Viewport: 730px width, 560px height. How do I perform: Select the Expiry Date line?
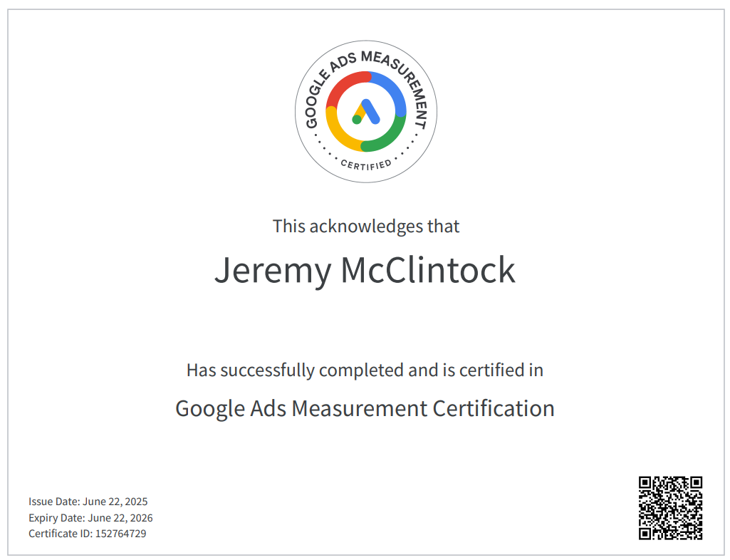pyautogui.click(x=90, y=517)
